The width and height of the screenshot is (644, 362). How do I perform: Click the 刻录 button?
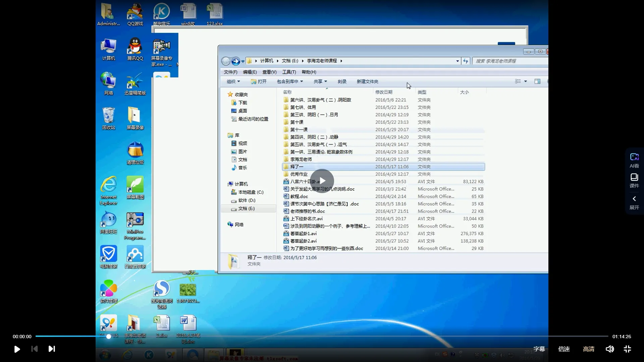(342, 81)
